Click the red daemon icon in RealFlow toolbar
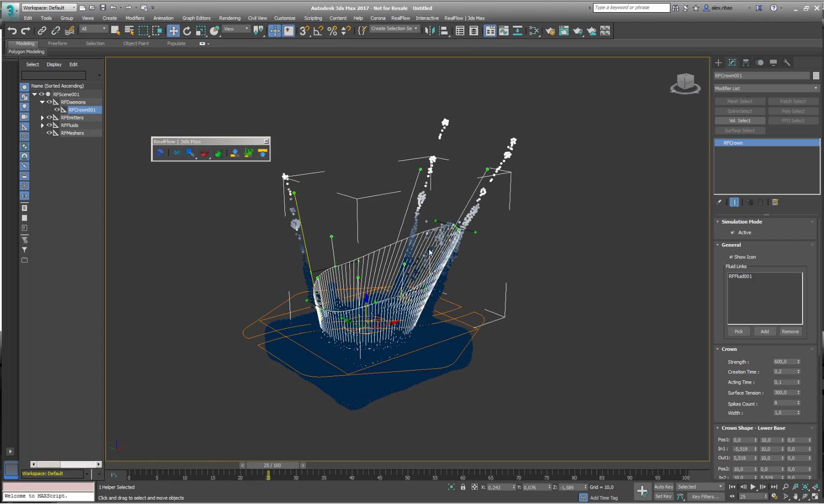This screenshot has height=504, width=824. (x=204, y=153)
